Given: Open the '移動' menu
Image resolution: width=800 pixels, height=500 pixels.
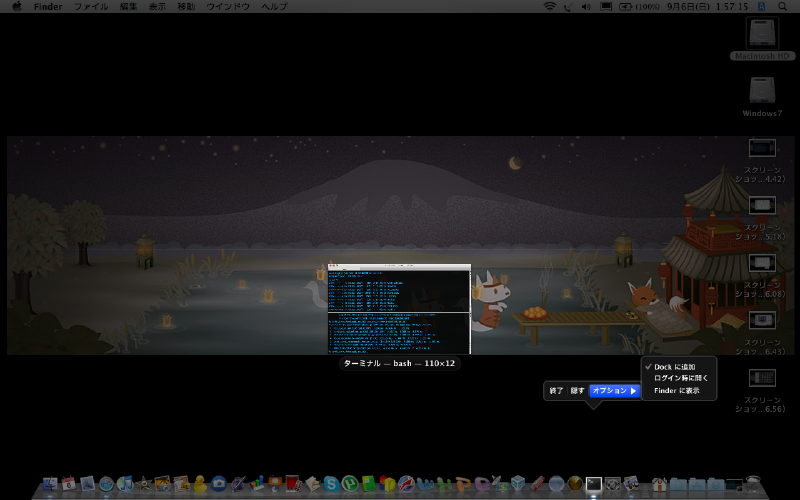Looking at the screenshot, I should [x=186, y=7].
